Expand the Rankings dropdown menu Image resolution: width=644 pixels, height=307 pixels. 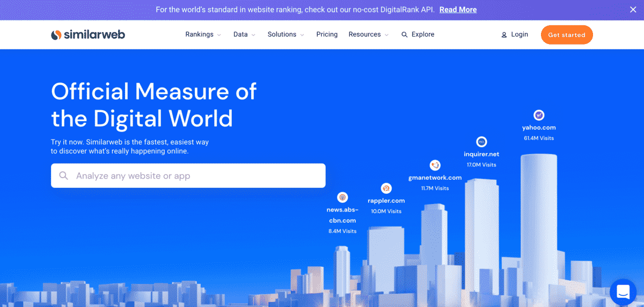point(203,34)
